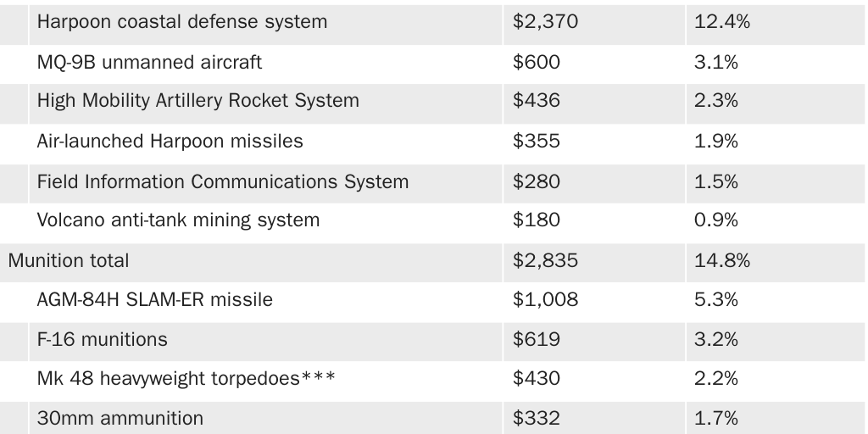Viewport: 868px width, 434px height.
Task: Click the 1.9% percentage cell
Action: (x=715, y=141)
